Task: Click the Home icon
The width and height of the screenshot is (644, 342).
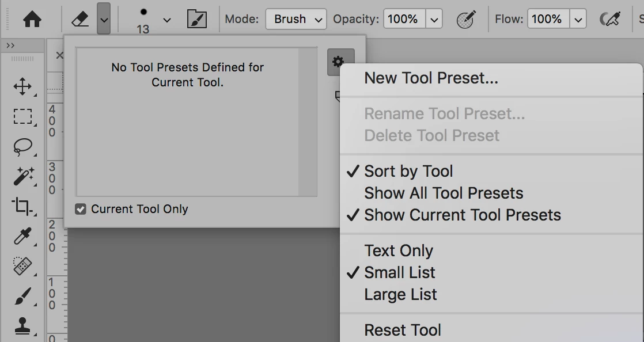Action: (x=32, y=19)
